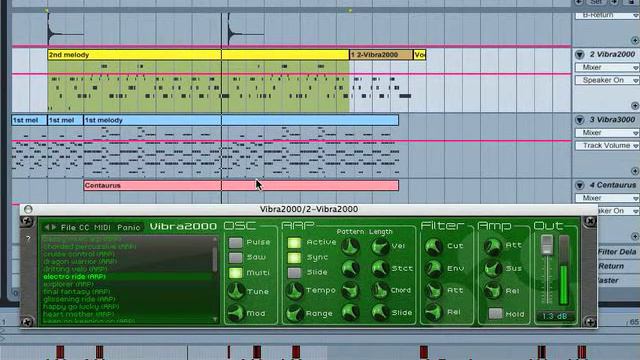The image size is (640, 360).
Task: Open the CC menu in Vibra2000
Action: click(x=84, y=227)
